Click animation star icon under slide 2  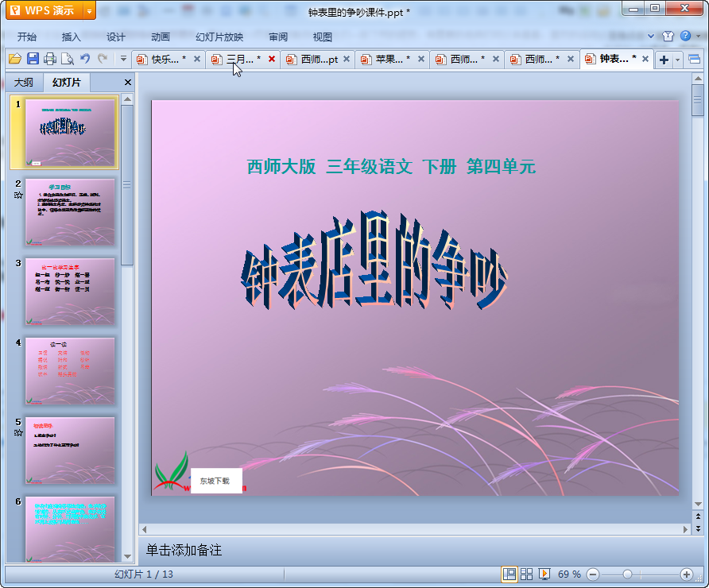[x=18, y=195]
